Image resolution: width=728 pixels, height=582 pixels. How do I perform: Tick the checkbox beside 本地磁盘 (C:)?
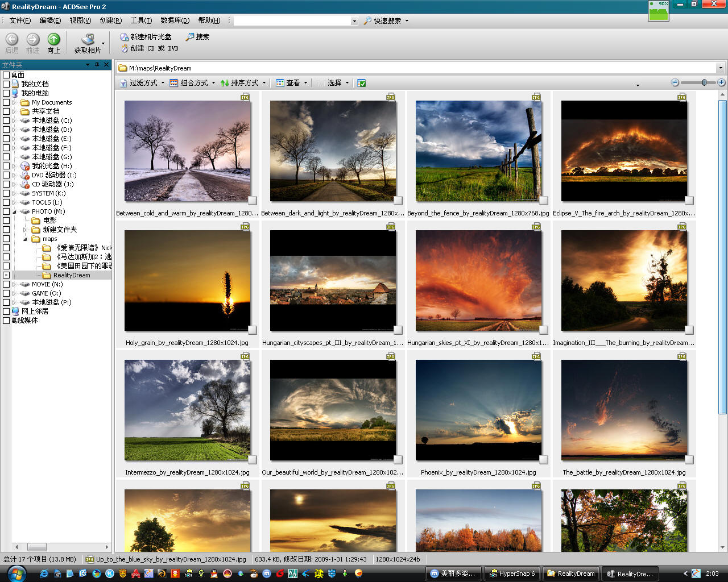pyautogui.click(x=6, y=120)
